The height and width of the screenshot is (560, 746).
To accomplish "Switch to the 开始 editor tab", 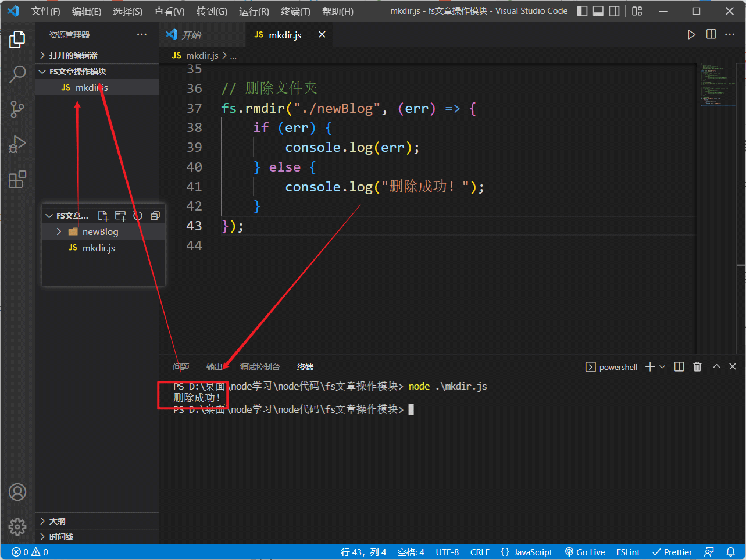I will tap(202, 35).
